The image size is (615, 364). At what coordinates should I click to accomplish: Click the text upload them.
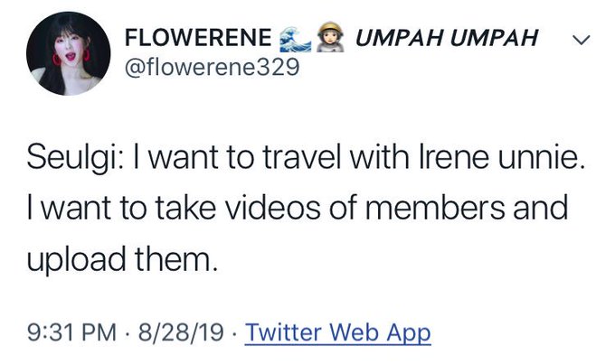pyautogui.click(x=122, y=260)
